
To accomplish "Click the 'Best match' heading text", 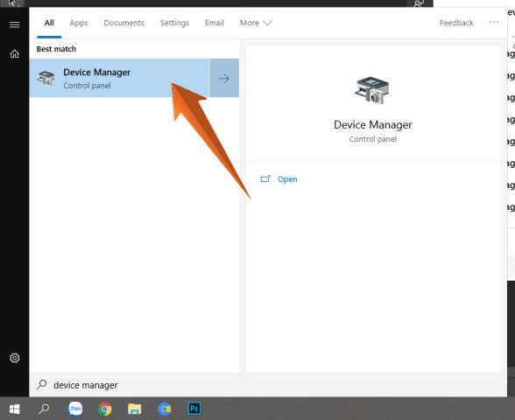I will pos(56,49).
